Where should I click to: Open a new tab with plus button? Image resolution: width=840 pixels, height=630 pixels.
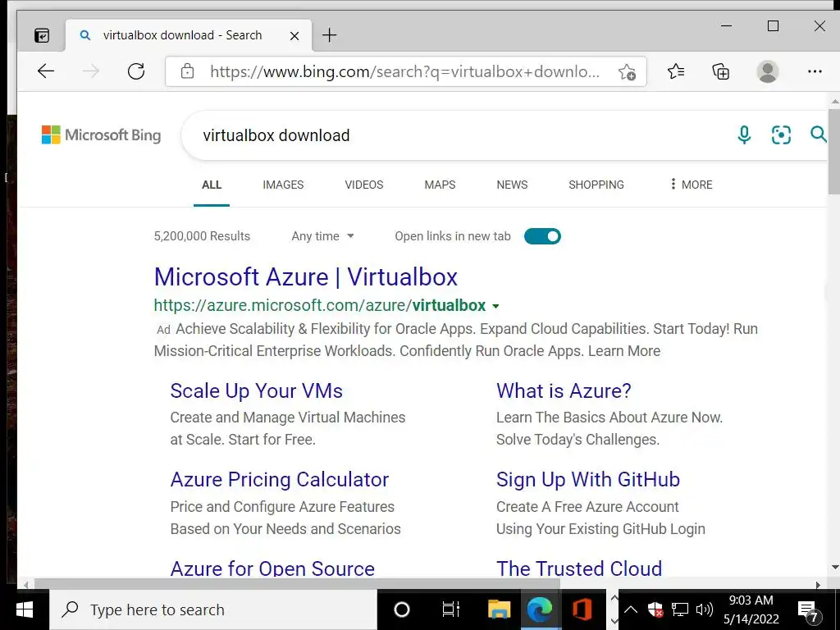330,35
